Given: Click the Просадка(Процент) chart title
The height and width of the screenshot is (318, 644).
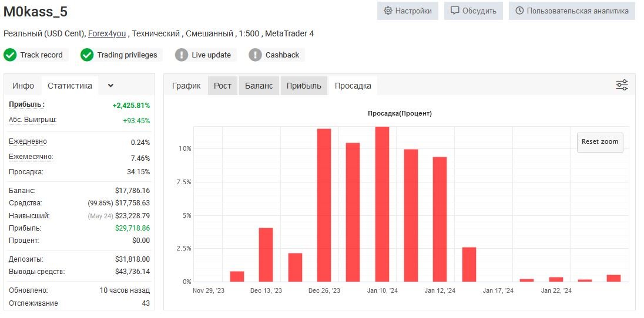Looking at the screenshot, I should point(400,113).
